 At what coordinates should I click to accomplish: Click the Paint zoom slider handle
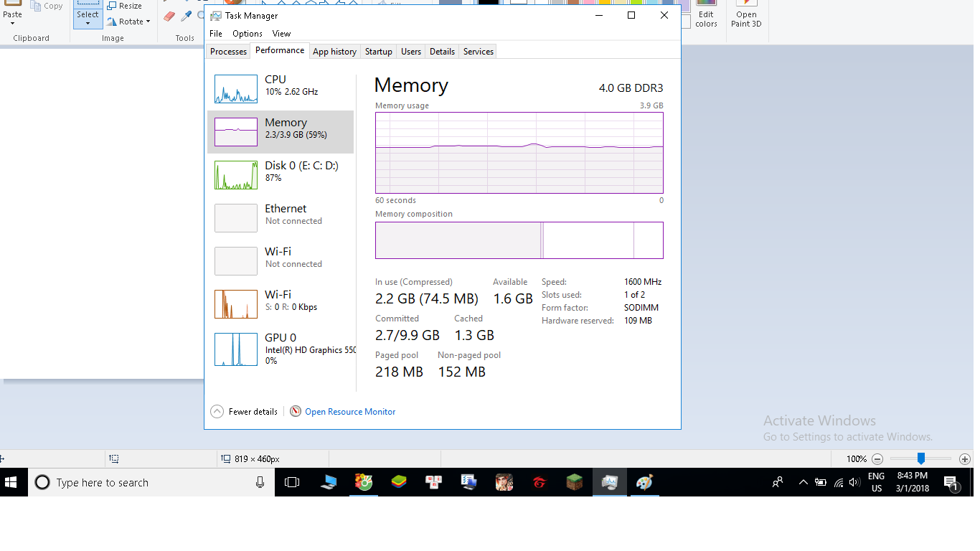click(920, 459)
